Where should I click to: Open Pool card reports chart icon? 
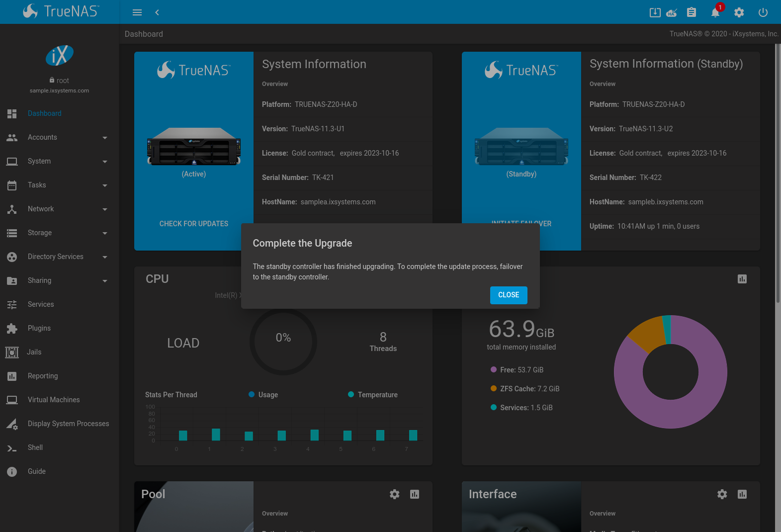click(415, 494)
